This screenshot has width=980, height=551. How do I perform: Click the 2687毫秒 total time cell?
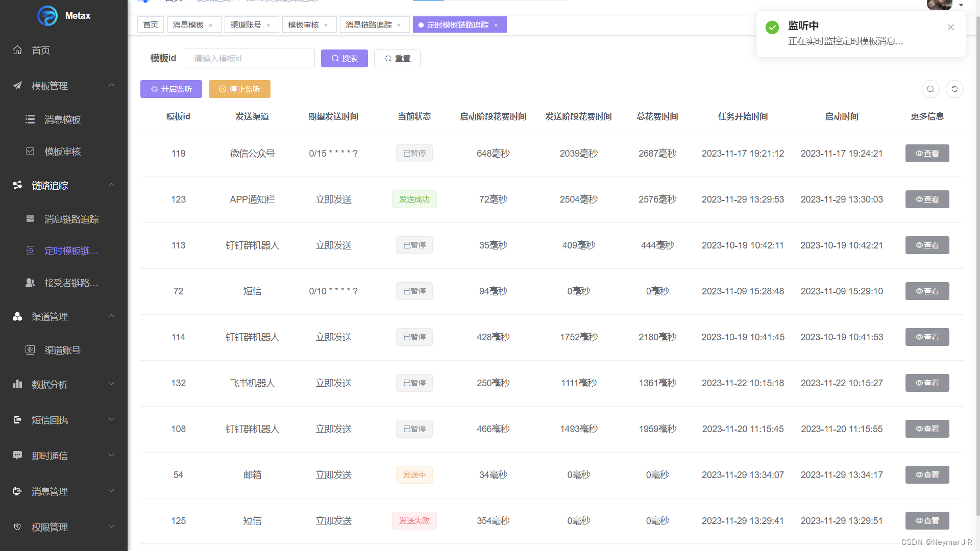[x=657, y=153]
